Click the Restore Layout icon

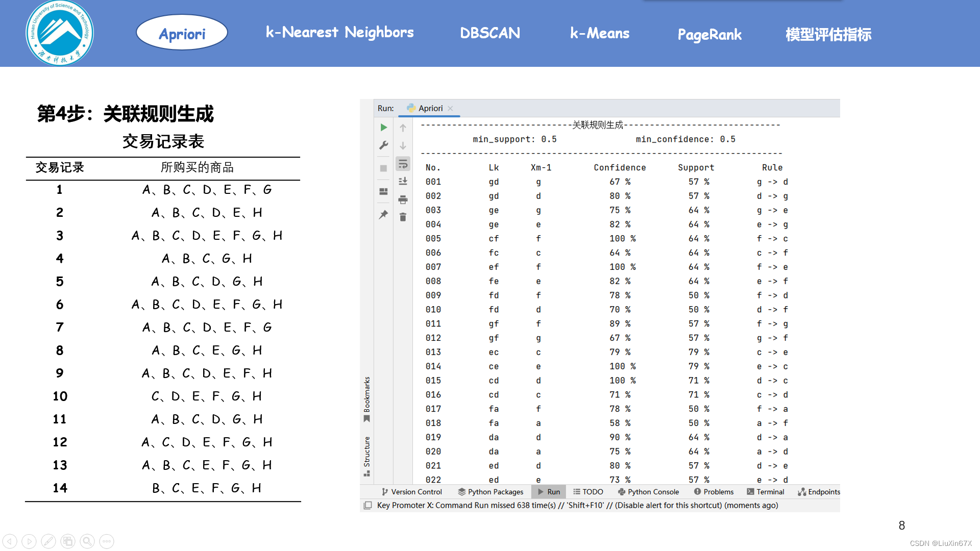tap(384, 192)
